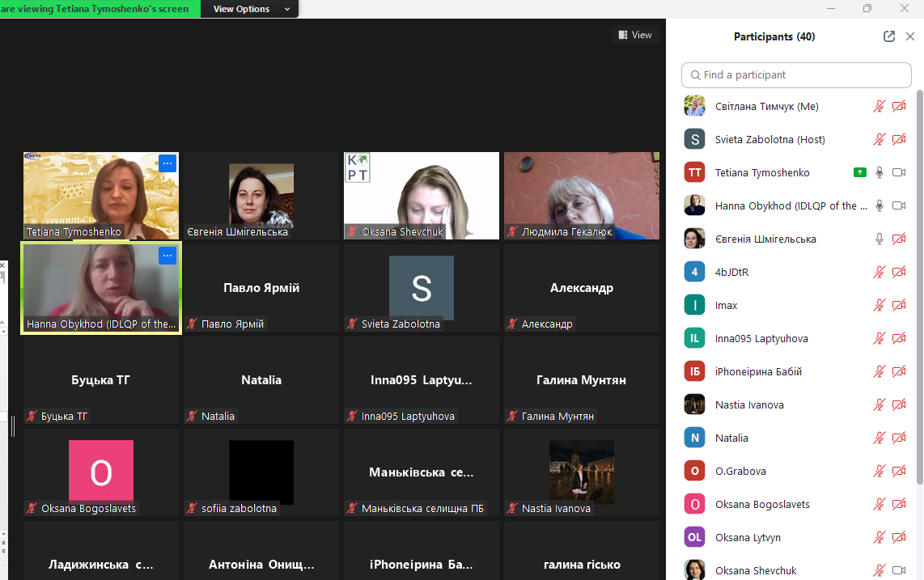Select Галина Мунтян's video tile
Viewport: 924px width, 580px height.
click(582, 380)
